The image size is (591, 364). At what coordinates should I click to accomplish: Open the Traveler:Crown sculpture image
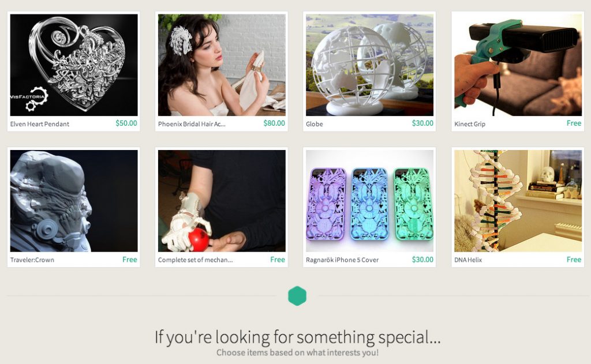pyautogui.click(x=74, y=201)
